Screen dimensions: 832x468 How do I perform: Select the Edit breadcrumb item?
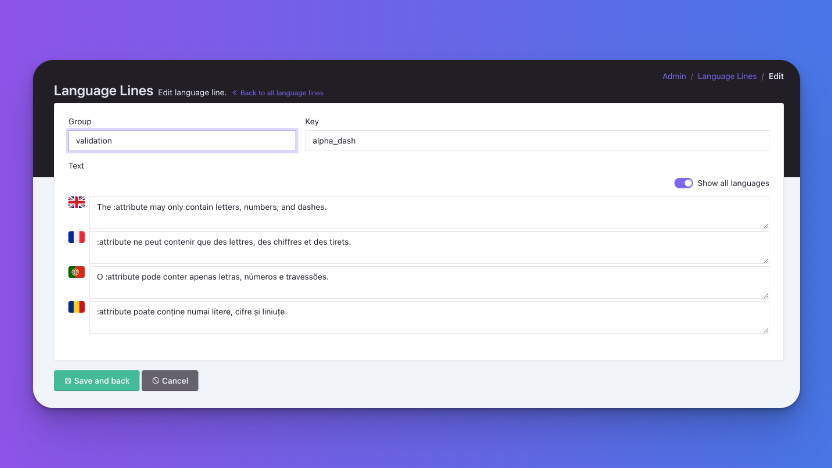[776, 76]
